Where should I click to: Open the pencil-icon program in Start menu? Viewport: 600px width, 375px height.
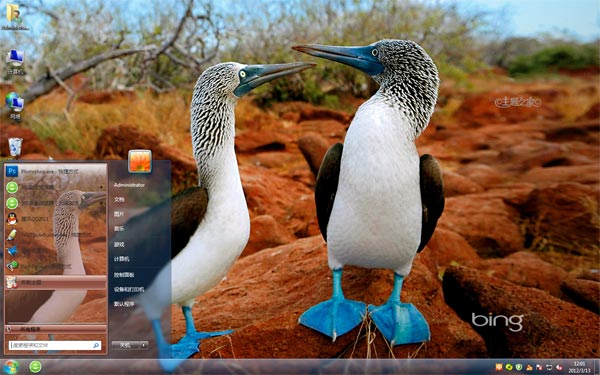coord(56,235)
